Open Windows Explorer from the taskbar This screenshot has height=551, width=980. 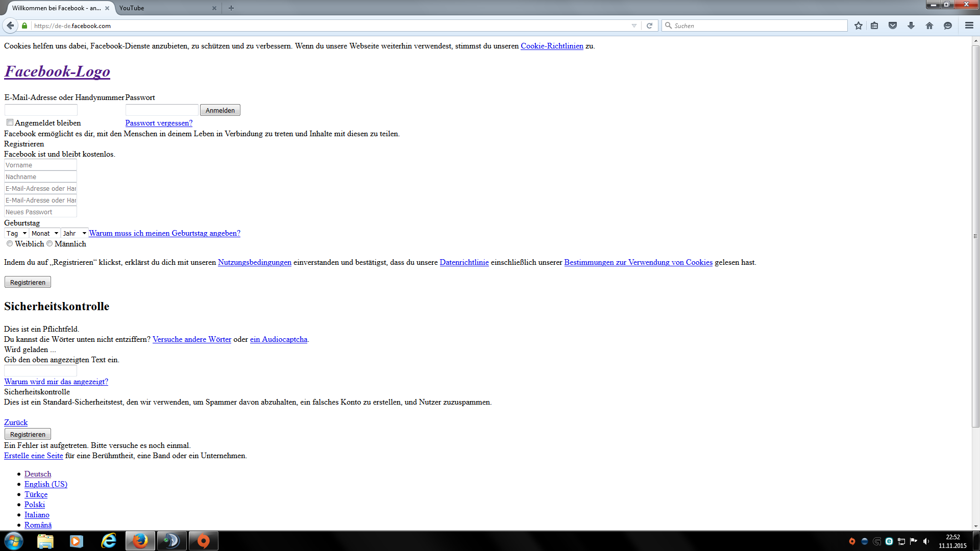[x=45, y=541]
